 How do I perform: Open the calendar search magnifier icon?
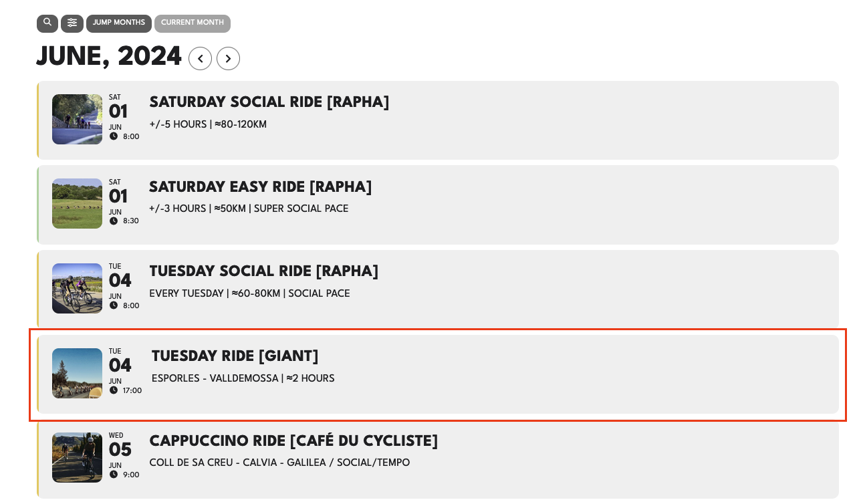pos(47,23)
